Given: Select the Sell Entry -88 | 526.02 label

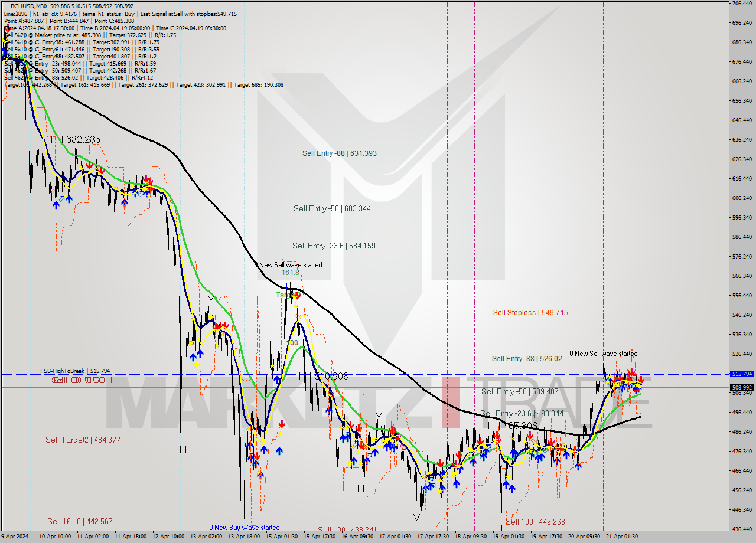Looking at the screenshot, I should pyautogui.click(x=527, y=359).
